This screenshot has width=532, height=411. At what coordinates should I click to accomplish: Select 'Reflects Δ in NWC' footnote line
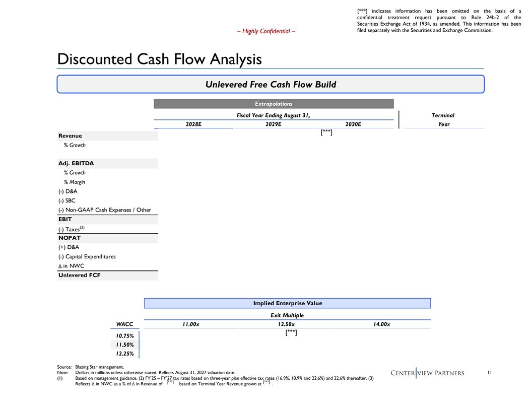[x=174, y=383]
